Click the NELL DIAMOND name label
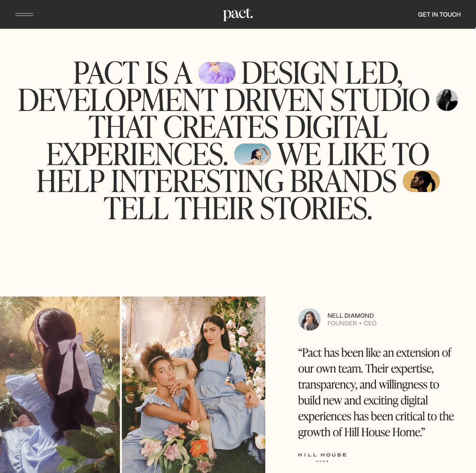 tap(351, 315)
